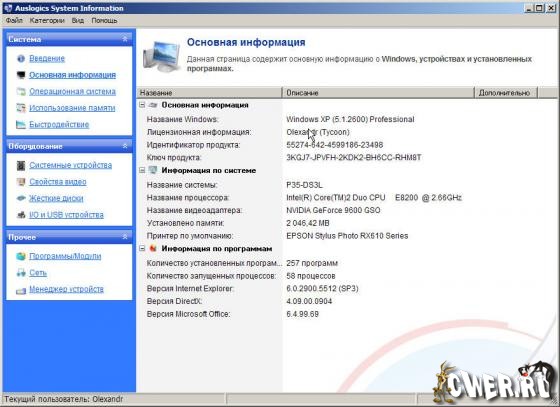Open the Помощь menu
The height and width of the screenshot is (407, 560).
click(x=104, y=21)
